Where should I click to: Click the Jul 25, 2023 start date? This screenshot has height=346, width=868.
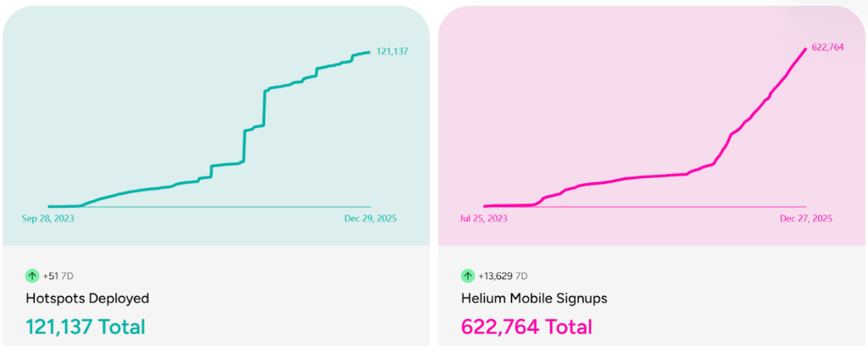(484, 218)
